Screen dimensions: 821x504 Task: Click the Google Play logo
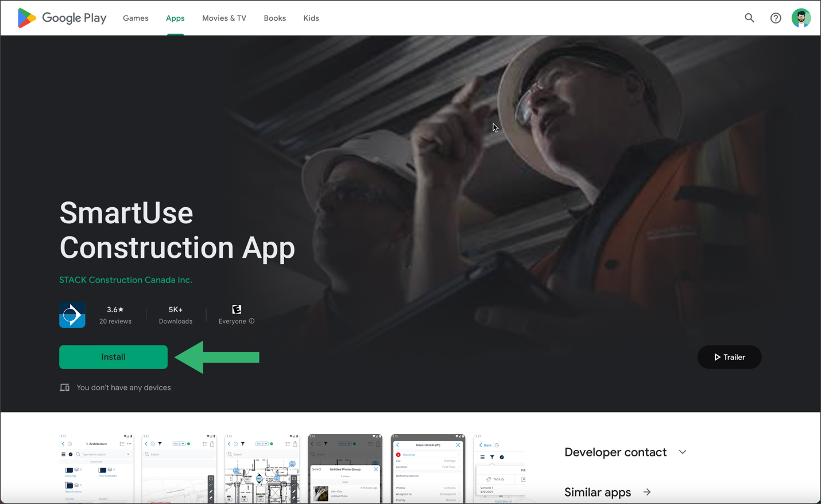62,18
